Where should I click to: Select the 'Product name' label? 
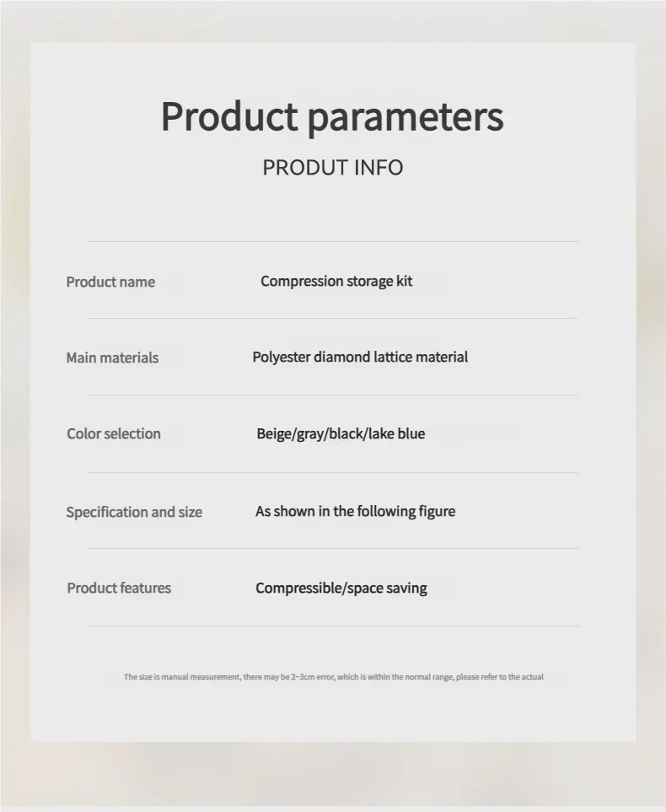[x=110, y=282]
